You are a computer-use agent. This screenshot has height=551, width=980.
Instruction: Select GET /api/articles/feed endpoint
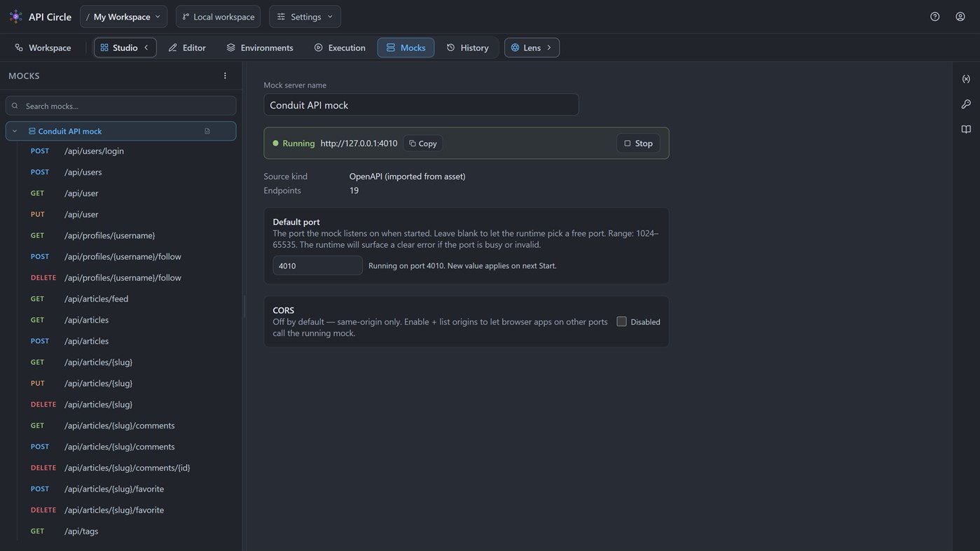pyautogui.click(x=127, y=299)
